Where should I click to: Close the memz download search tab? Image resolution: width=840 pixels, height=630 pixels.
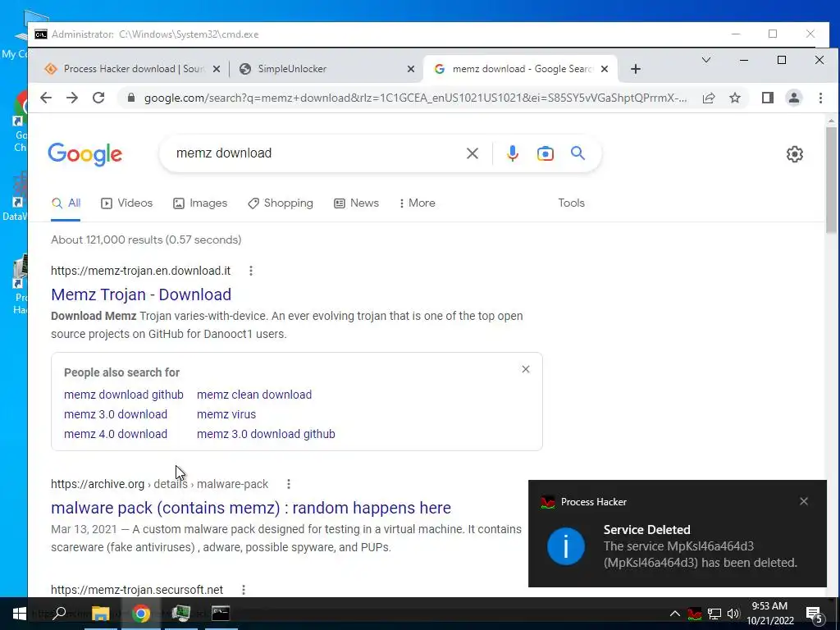click(x=605, y=69)
